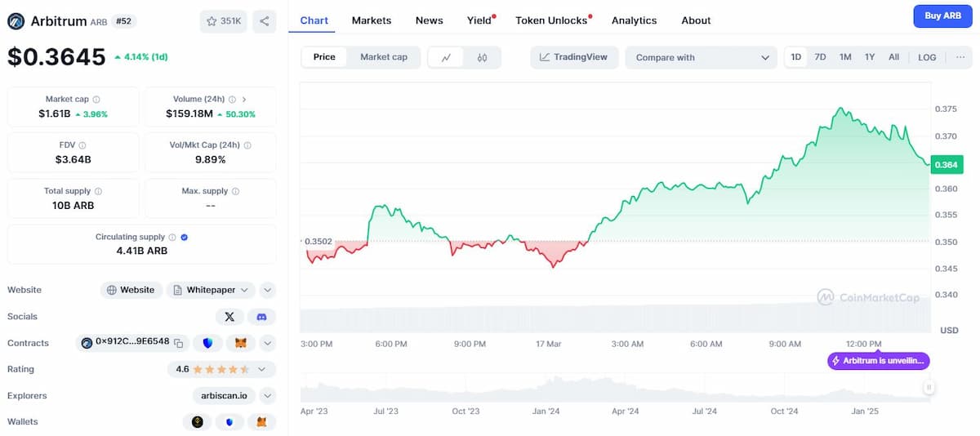
Task: Click the info icon next to FDV
Action: tap(84, 145)
